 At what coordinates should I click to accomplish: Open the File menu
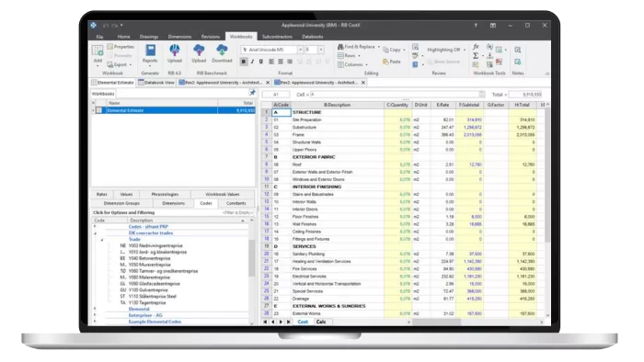99,37
